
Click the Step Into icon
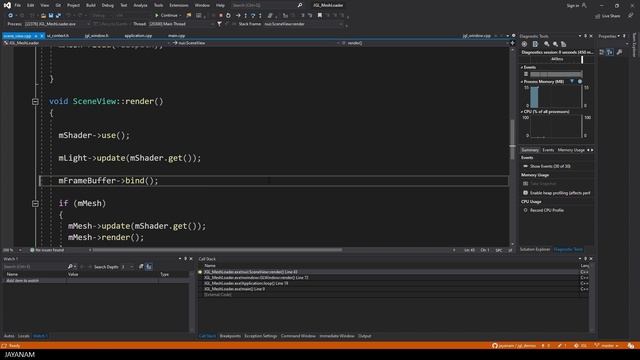(245, 16)
